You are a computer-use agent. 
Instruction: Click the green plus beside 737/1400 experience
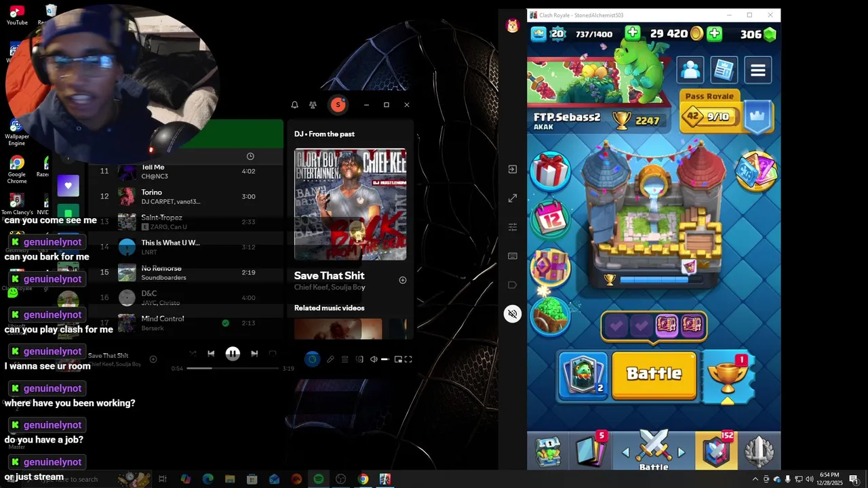632,34
